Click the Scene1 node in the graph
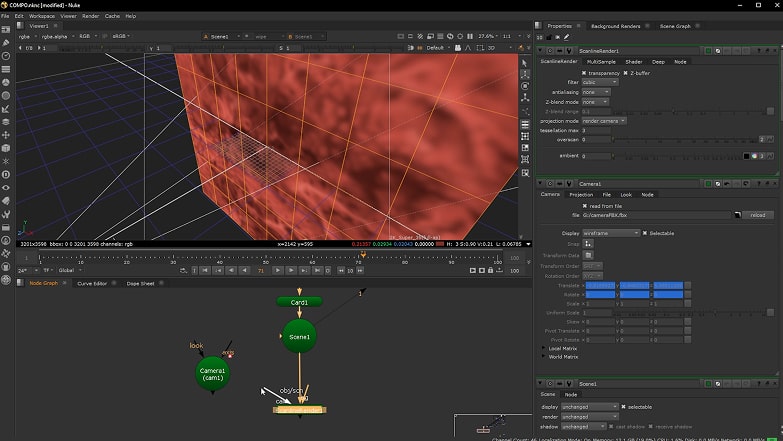The height and width of the screenshot is (441, 783). pos(299,337)
